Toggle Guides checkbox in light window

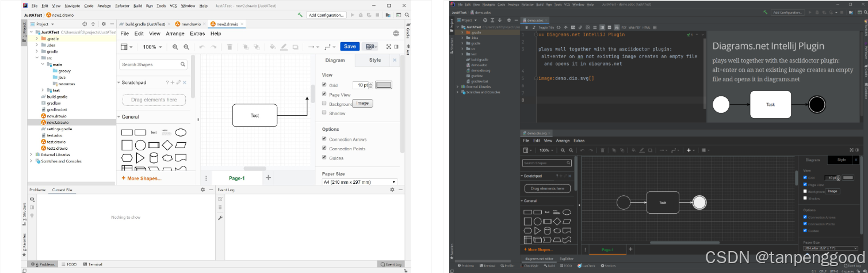(x=324, y=157)
